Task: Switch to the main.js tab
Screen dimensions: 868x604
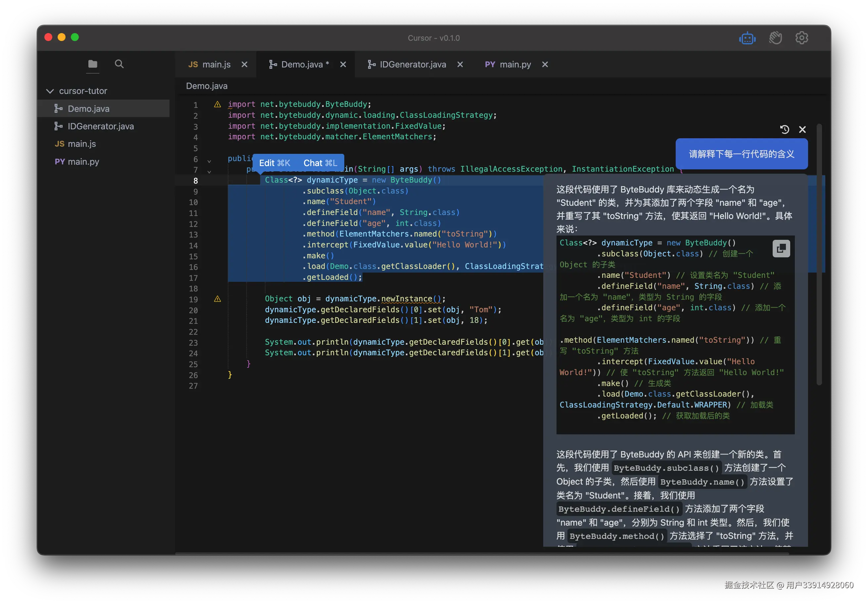Action: 210,65
